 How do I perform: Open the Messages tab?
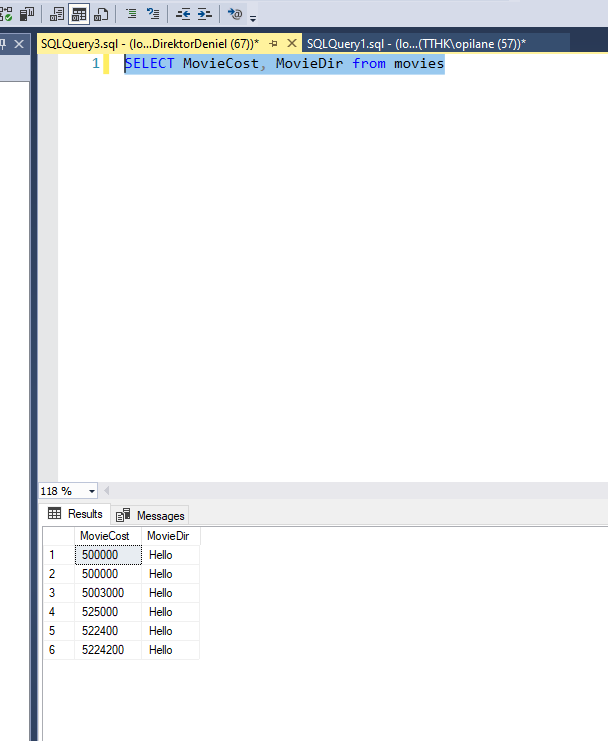pyautogui.click(x=151, y=515)
